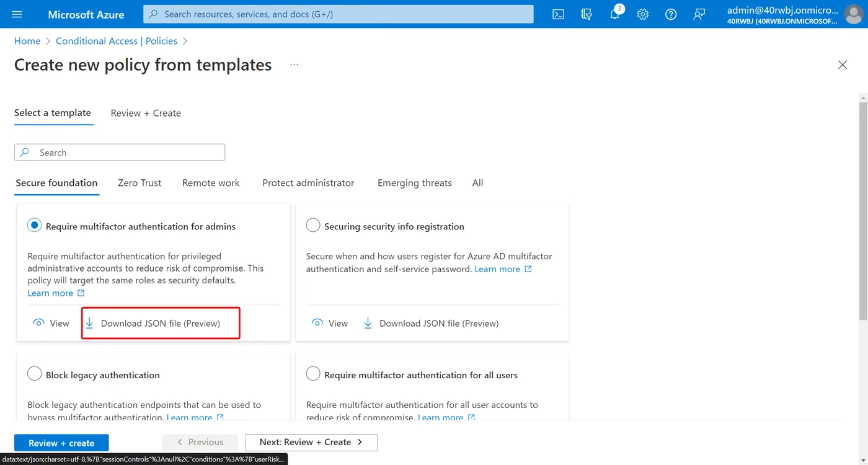Switch to the Review + Create tab

click(x=146, y=113)
